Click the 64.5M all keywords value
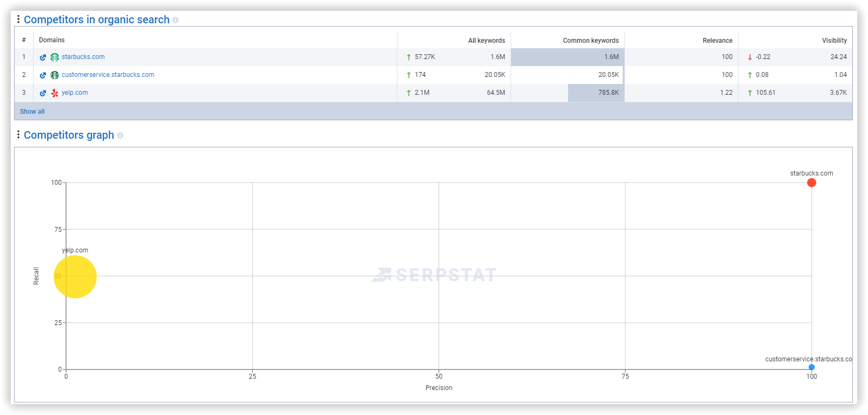The width and height of the screenshot is (868, 415). (496, 93)
